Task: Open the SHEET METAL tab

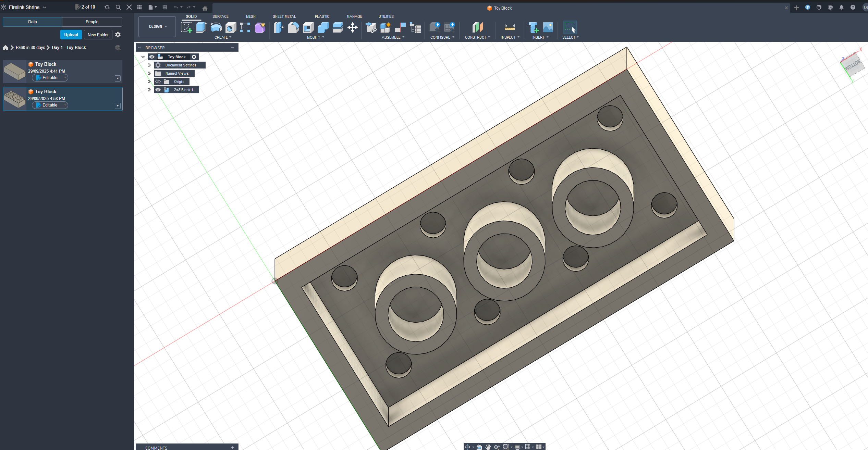Action: [x=284, y=16]
